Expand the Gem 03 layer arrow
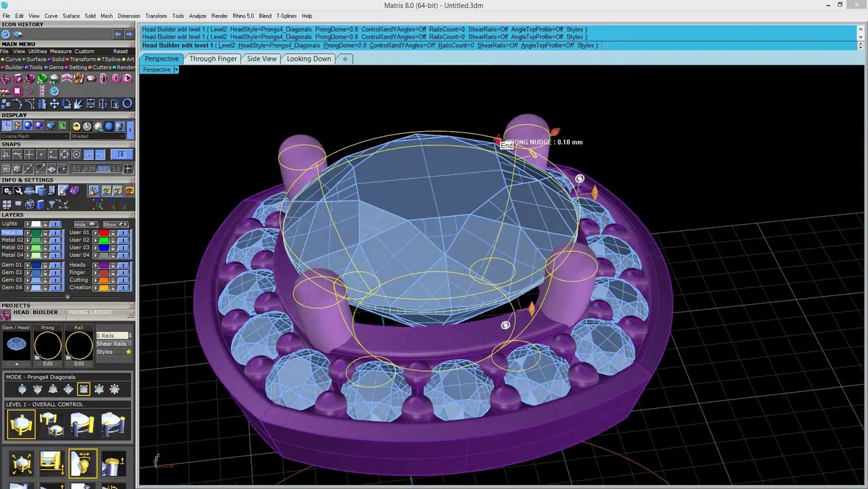Viewport: 868px width, 489px height. coord(28,280)
